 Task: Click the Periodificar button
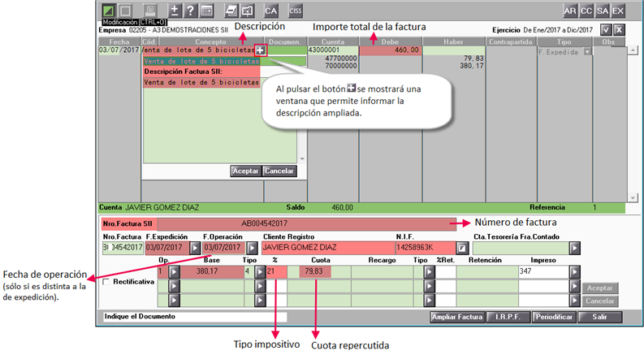point(554,317)
